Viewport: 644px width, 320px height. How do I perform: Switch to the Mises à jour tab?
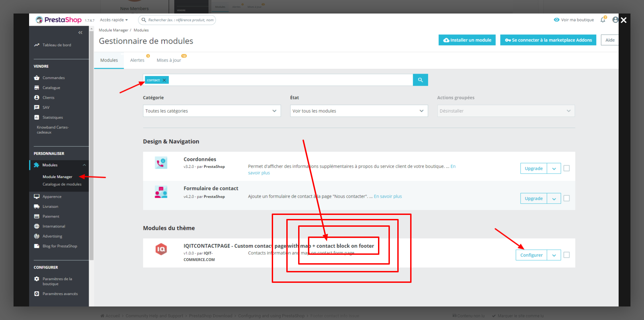[x=169, y=60]
